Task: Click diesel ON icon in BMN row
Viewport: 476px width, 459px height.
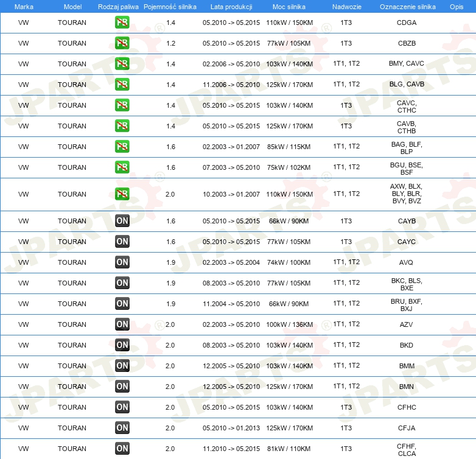Action: pyautogui.click(x=122, y=386)
